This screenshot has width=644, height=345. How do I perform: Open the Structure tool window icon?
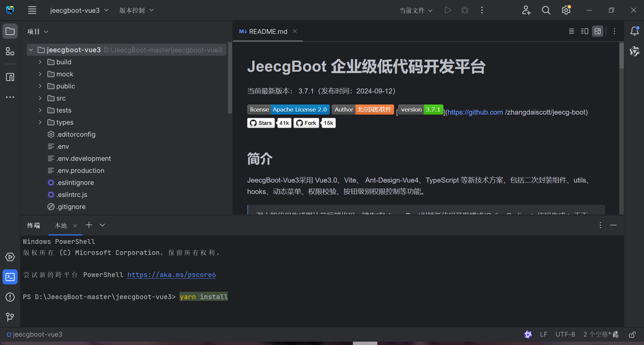[10, 51]
